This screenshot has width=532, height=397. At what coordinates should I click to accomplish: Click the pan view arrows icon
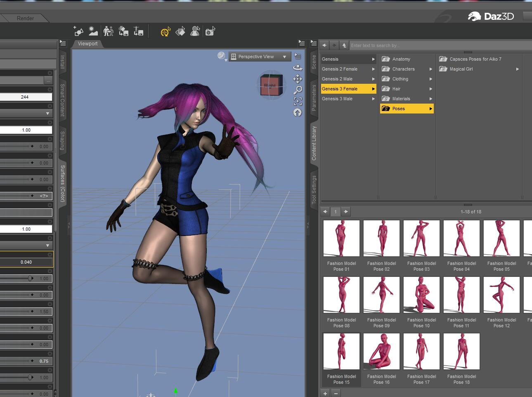click(297, 79)
